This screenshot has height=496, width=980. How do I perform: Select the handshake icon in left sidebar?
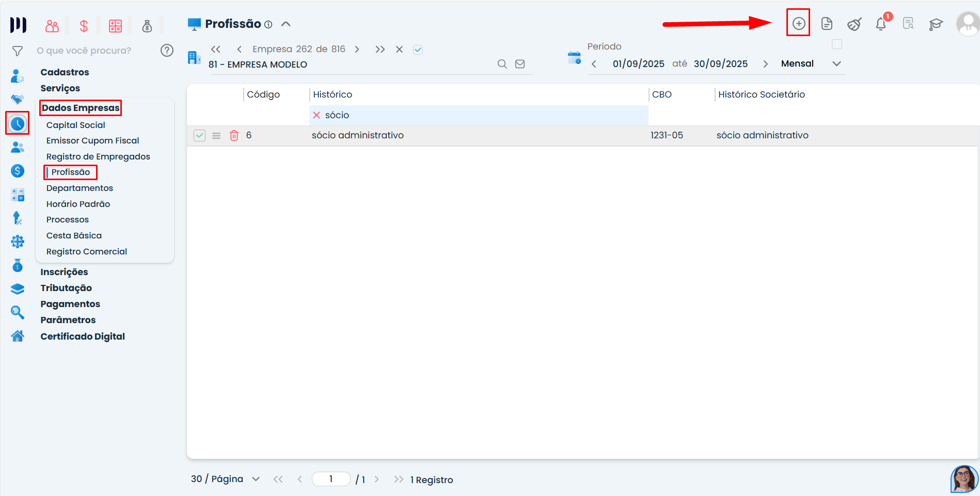click(x=18, y=99)
